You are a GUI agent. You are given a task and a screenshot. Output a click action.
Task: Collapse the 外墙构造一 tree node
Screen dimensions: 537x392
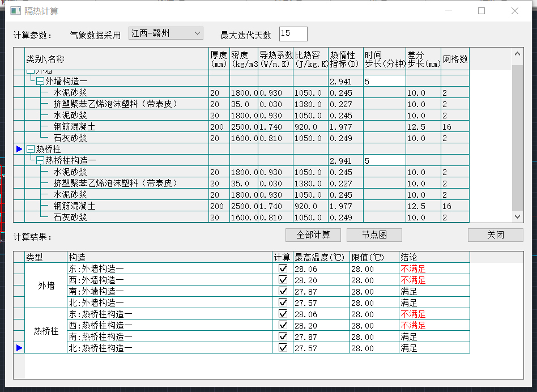click(x=40, y=81)
